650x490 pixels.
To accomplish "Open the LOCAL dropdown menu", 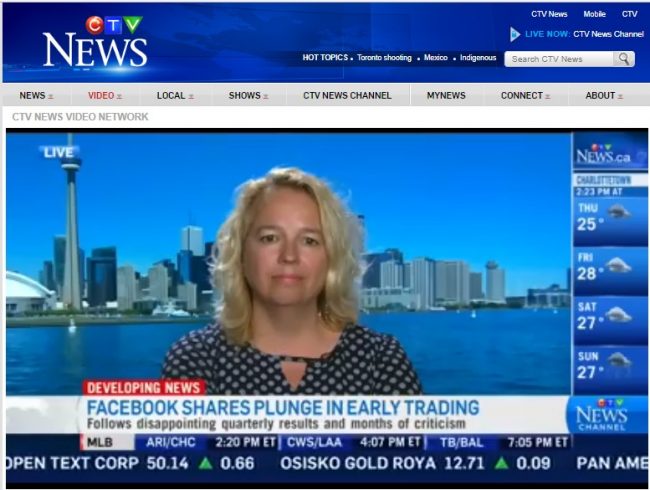I will click(175, 96).
